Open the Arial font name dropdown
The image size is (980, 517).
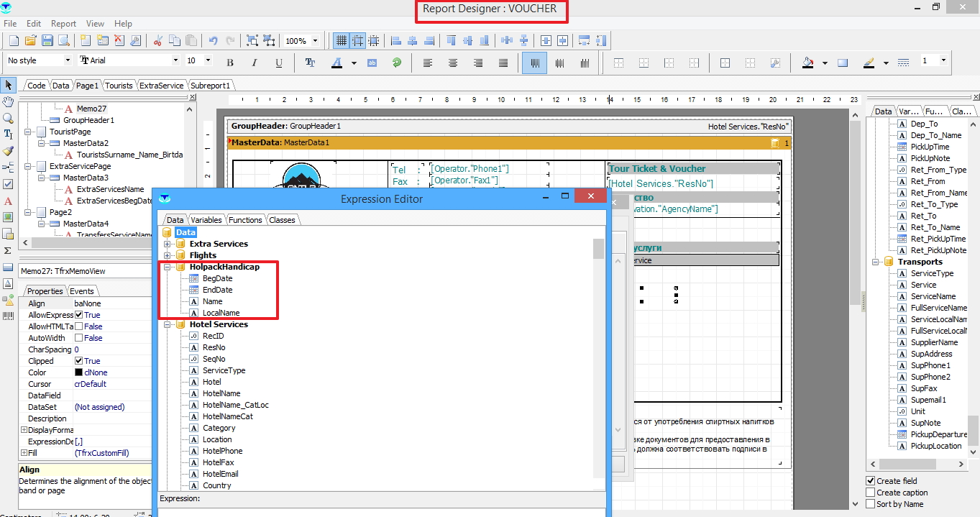tap(175, 61)
